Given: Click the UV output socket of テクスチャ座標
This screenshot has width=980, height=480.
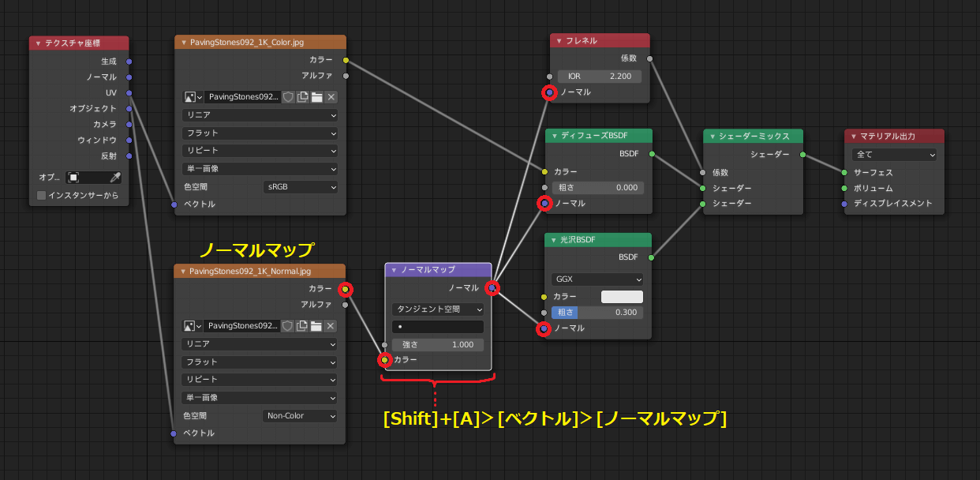Looking at the screenshot, I should [129, 92].
